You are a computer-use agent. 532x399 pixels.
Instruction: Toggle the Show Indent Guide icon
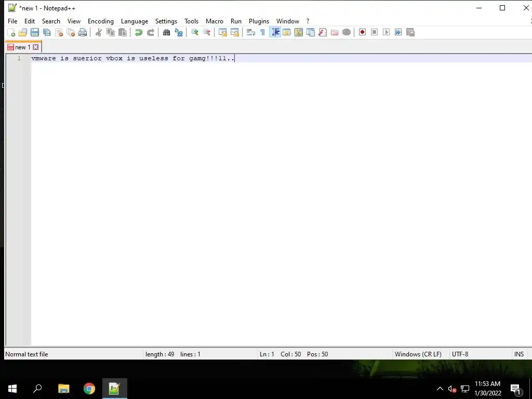pyautogui.click(x=275, y=32)
